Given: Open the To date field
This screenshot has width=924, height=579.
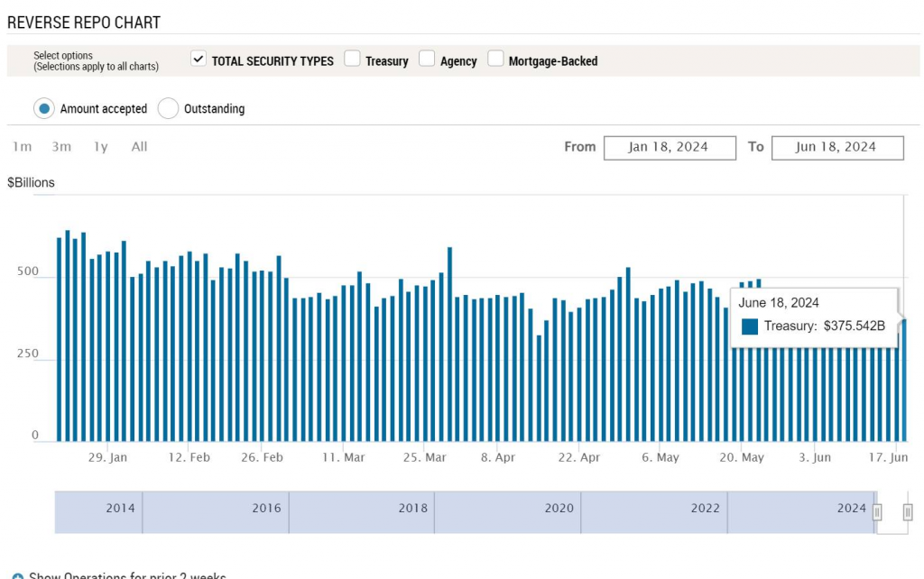Looking at the screenshot, I should tap(836, 147).
